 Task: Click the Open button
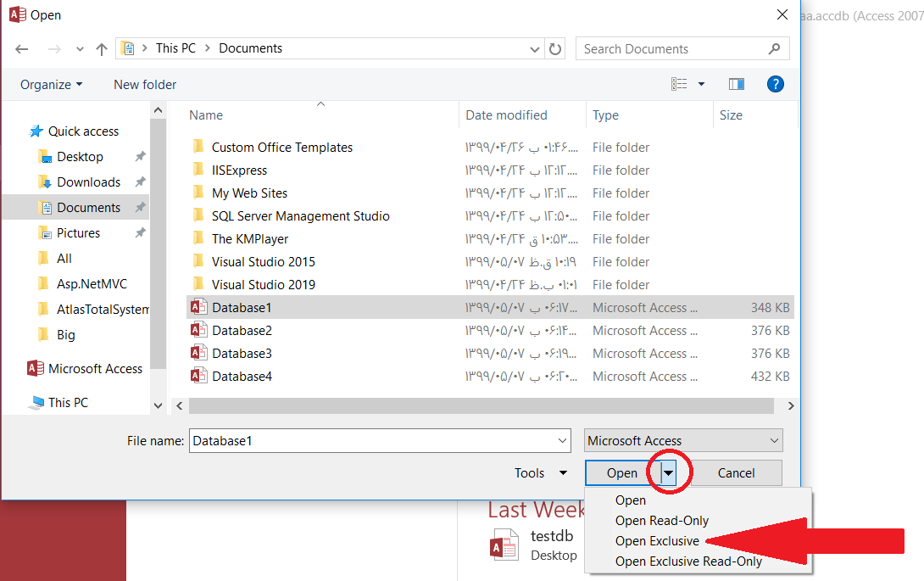(622, 473)
